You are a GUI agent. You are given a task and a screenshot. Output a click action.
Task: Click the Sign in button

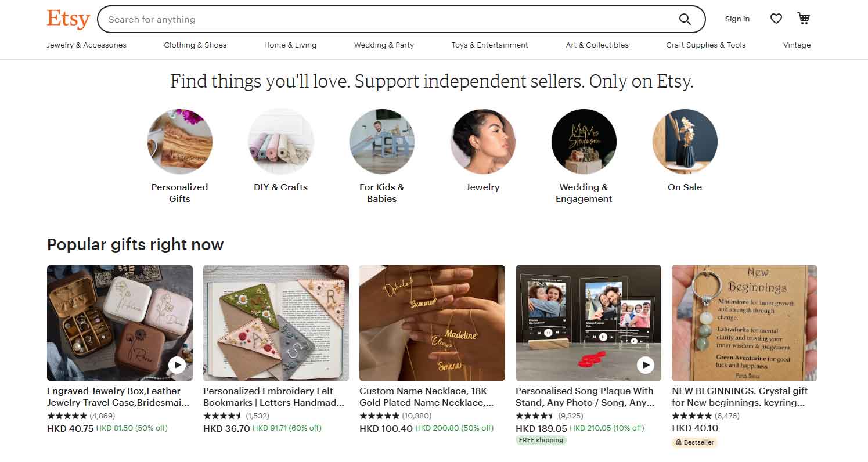click(x=737, y=19)
